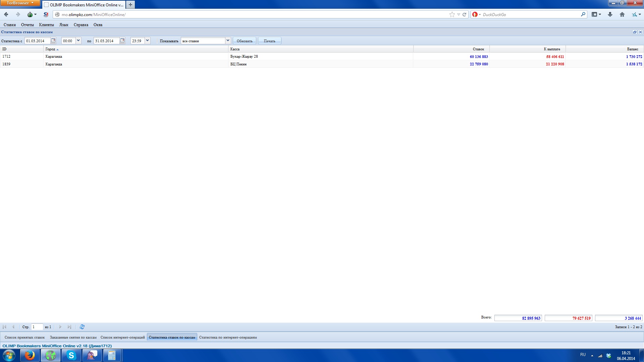The width and height of the screenshot is (644, 362).
Task: Sort by the Город column header
Action: click(x=136, y=49)
